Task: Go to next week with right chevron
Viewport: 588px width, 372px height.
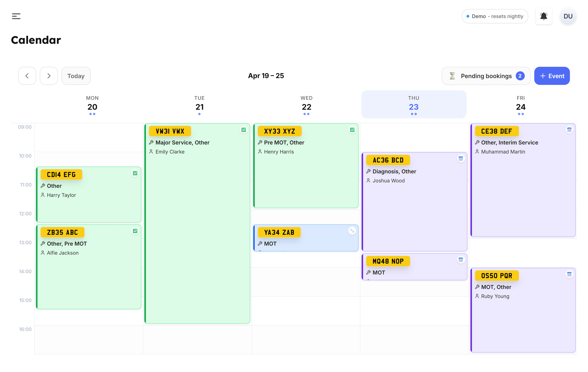Action: coord(49,76)
